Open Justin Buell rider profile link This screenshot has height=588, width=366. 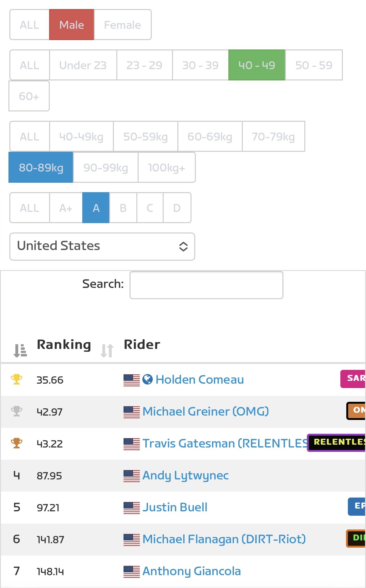click(175, 507)
